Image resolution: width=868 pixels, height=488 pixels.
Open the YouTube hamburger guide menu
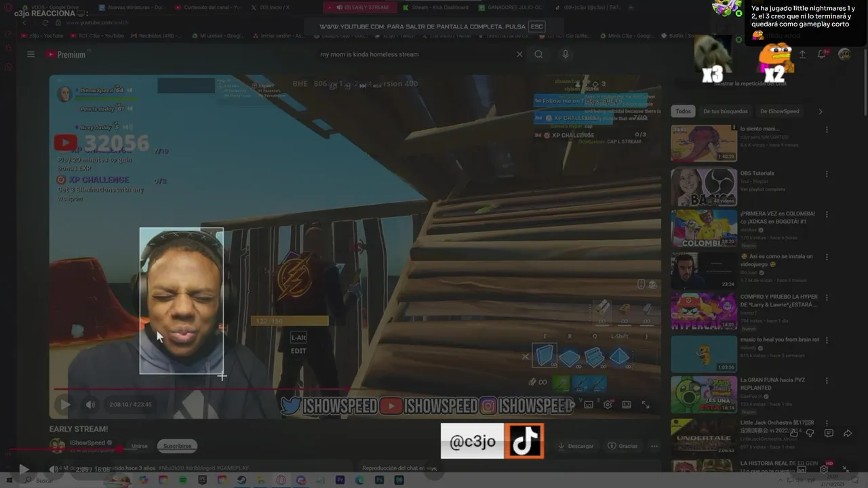[x=31, y=54]
